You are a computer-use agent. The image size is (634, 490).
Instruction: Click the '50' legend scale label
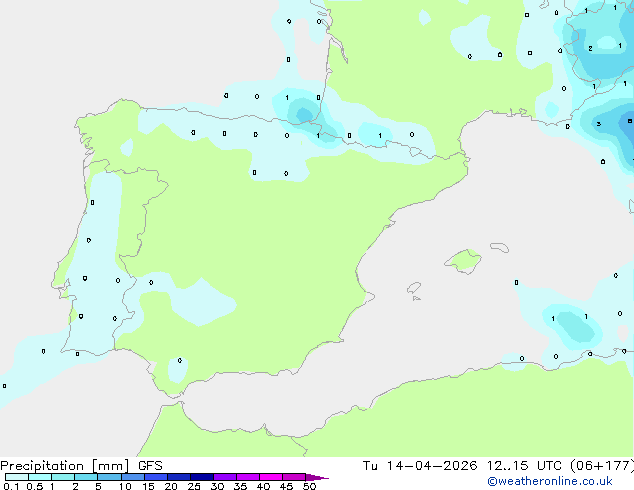[x=310, y=486]
